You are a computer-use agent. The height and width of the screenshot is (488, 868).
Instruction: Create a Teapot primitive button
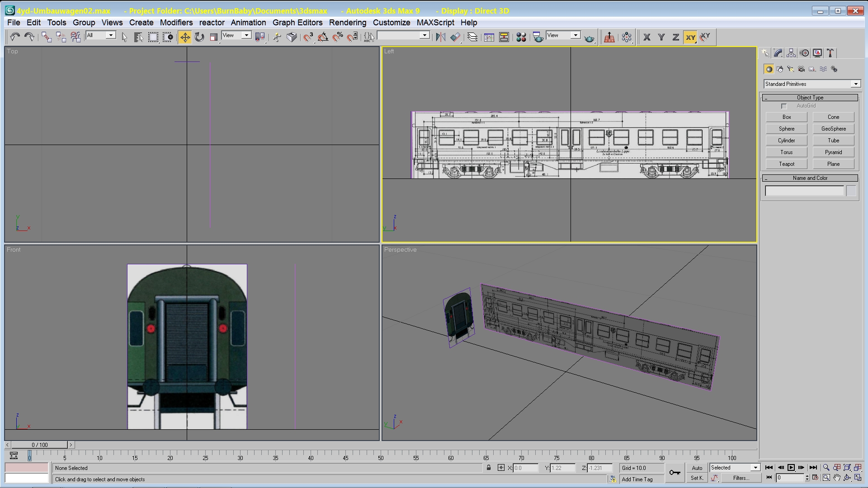click(x=786, y=164)
